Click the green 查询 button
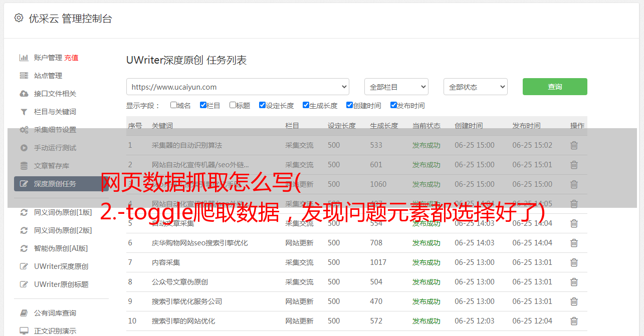 (x=555, y=87)
